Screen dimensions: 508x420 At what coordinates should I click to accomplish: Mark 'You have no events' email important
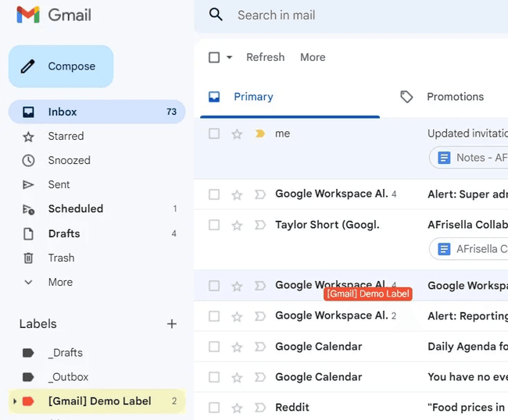point(260,377)
